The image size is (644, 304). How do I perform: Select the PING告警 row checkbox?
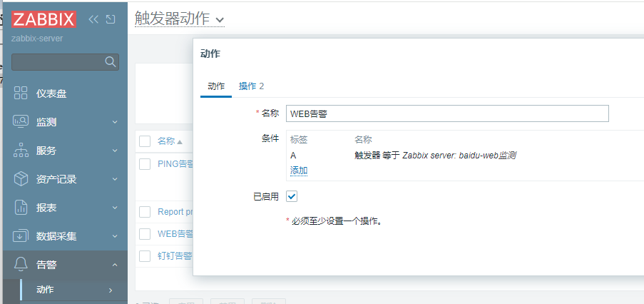pyautogui.click(x=145, y=163)
